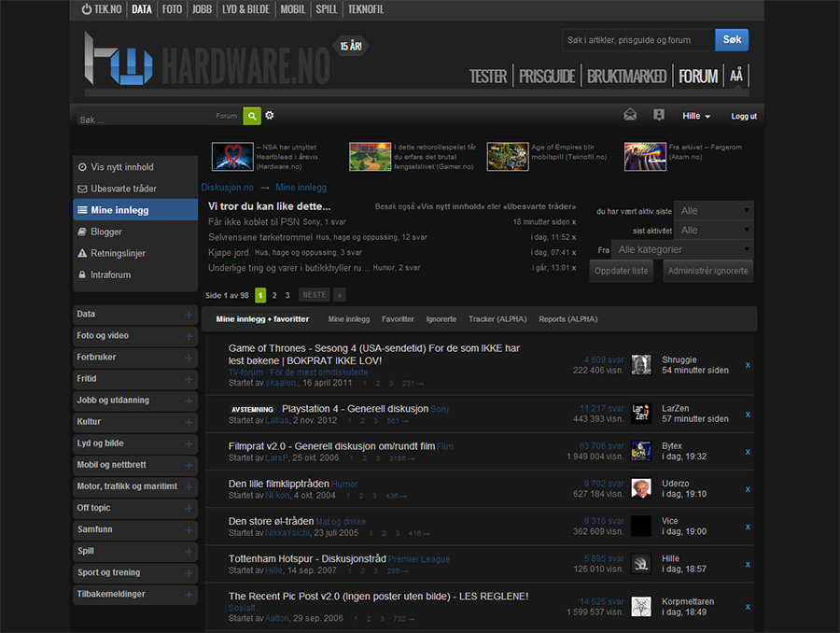
Task: Open the Hille user menu
Action: 696,116
